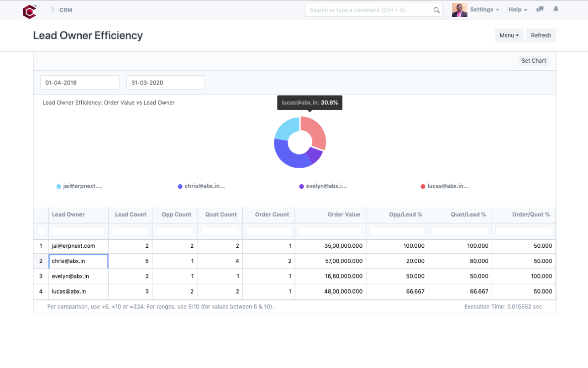
Task: Expand the Help dropdown
Action: (518, 10)
